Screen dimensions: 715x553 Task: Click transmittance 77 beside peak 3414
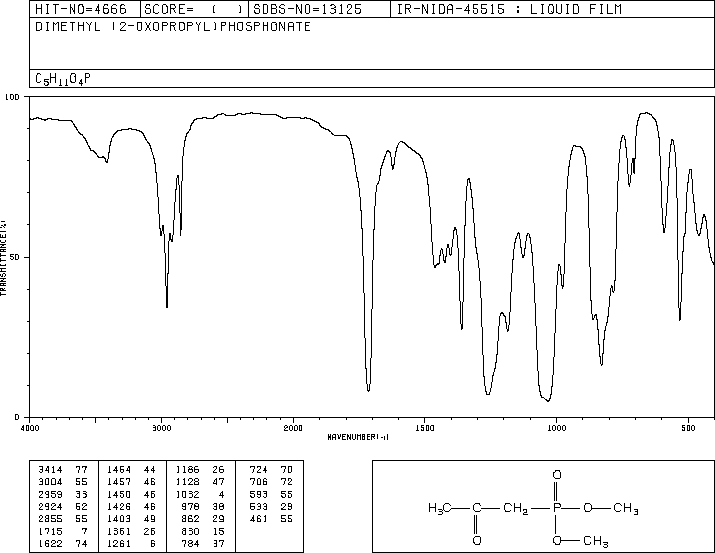pos(81,470)
